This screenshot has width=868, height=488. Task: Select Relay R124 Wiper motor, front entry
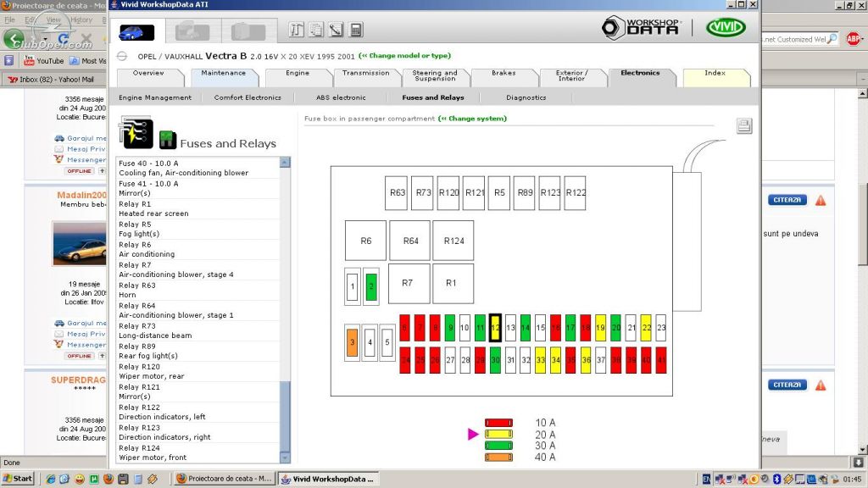pyautogui.click(x=198, y=452)
